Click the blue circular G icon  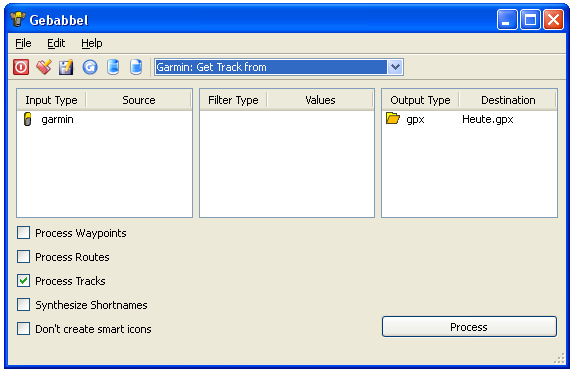[x=90, y=67]
